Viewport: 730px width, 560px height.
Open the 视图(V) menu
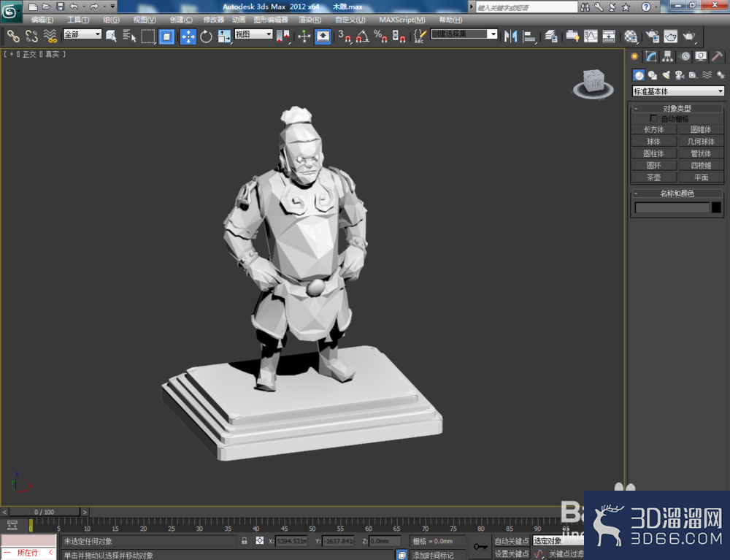145,20
